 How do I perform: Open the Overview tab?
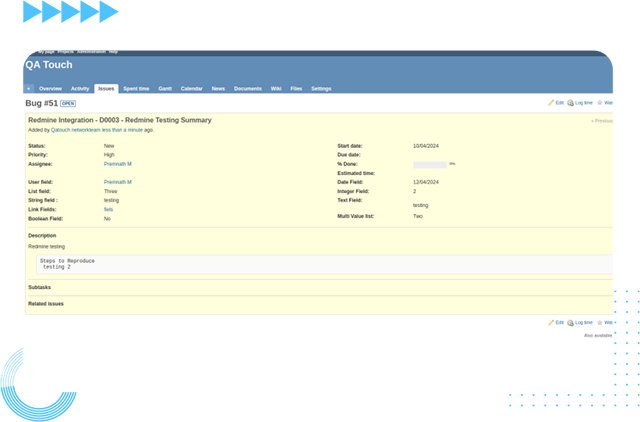[x=50, y=89]
